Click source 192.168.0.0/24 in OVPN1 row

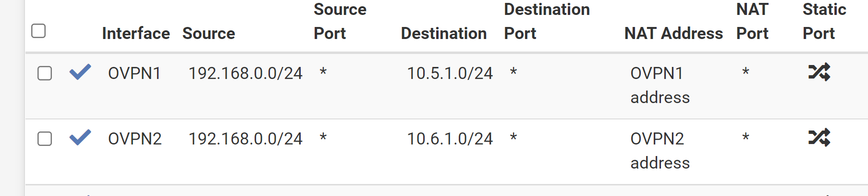245,73
